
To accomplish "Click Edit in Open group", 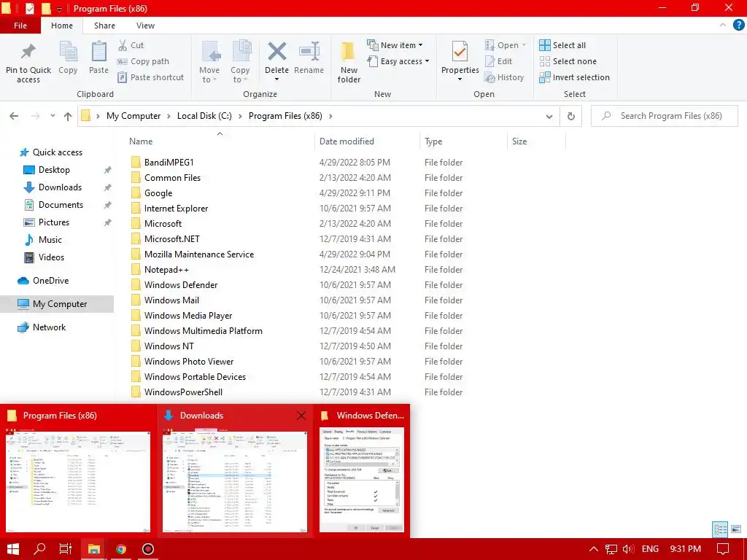I will pos(498,61).
